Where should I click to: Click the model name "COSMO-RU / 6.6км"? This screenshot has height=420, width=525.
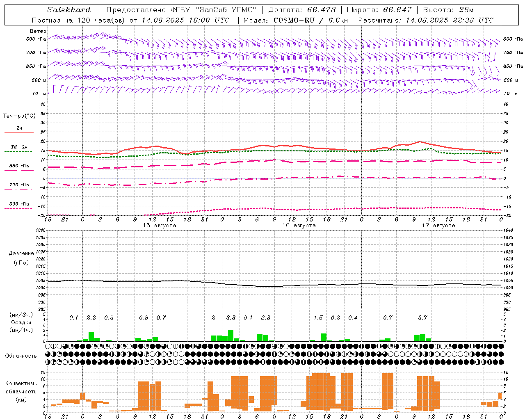coord(310,20)
